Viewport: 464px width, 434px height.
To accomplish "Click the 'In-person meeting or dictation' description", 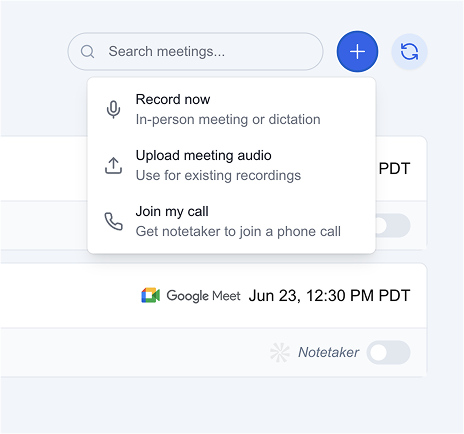I will [x=228, y=119].
